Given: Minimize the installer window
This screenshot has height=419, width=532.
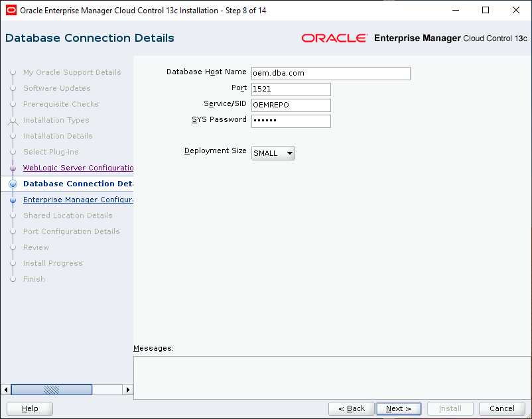Looking at the screenshot, I should [x=456, y=10].
